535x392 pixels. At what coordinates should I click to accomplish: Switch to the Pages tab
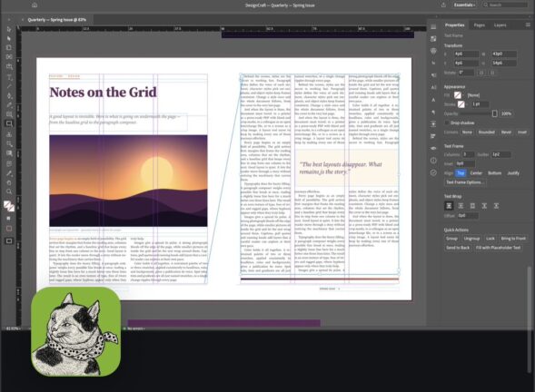(x=479, y=24)
